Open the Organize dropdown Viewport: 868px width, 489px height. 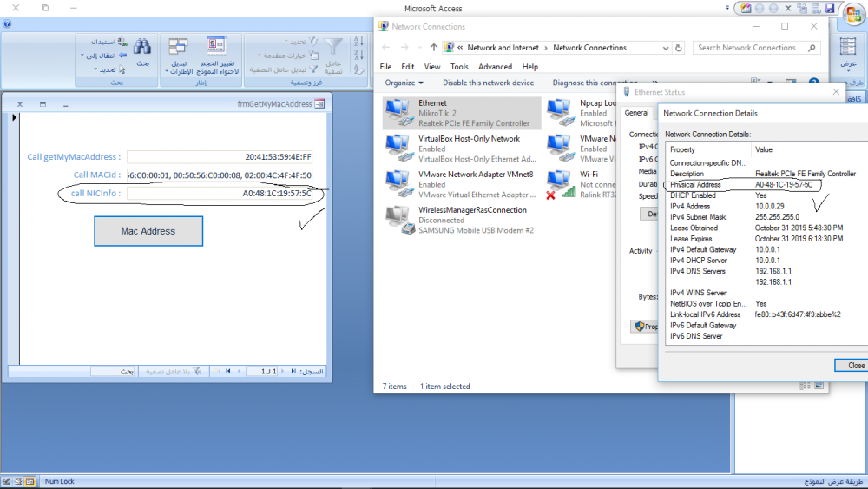click(404, 83)
